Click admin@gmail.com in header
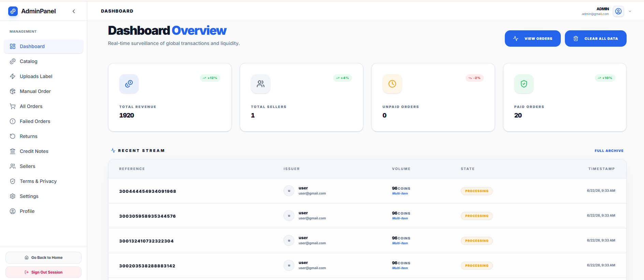Screen dimensions: 644x280 [x=595, y=14]
